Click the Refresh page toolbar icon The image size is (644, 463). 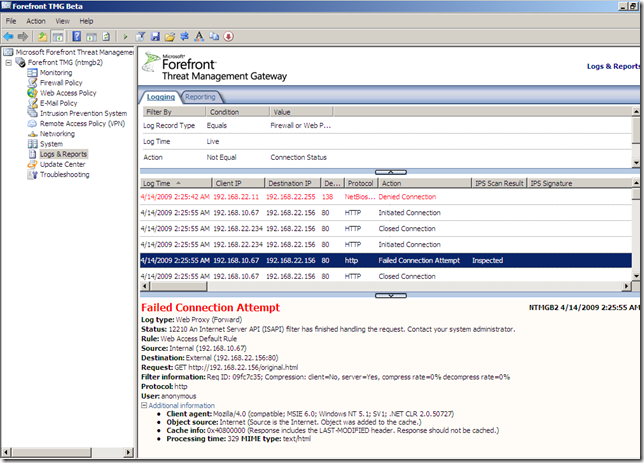(106, 37)
